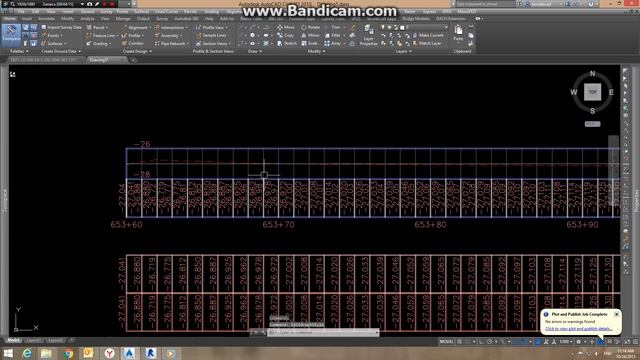Open the annotation scale 1000 dropdown
The height and width of the screenshot is (360, 640).
[x=566, y=342]
